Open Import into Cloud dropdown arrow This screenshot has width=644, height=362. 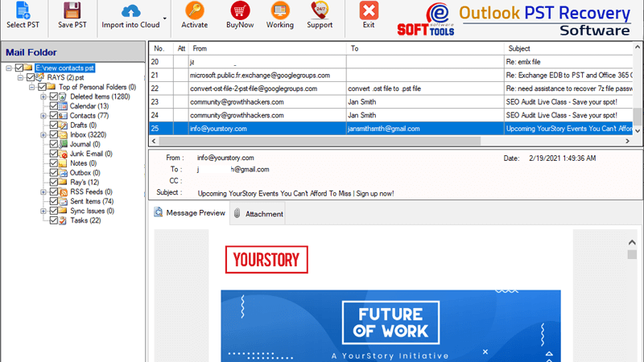click(165, 18)
